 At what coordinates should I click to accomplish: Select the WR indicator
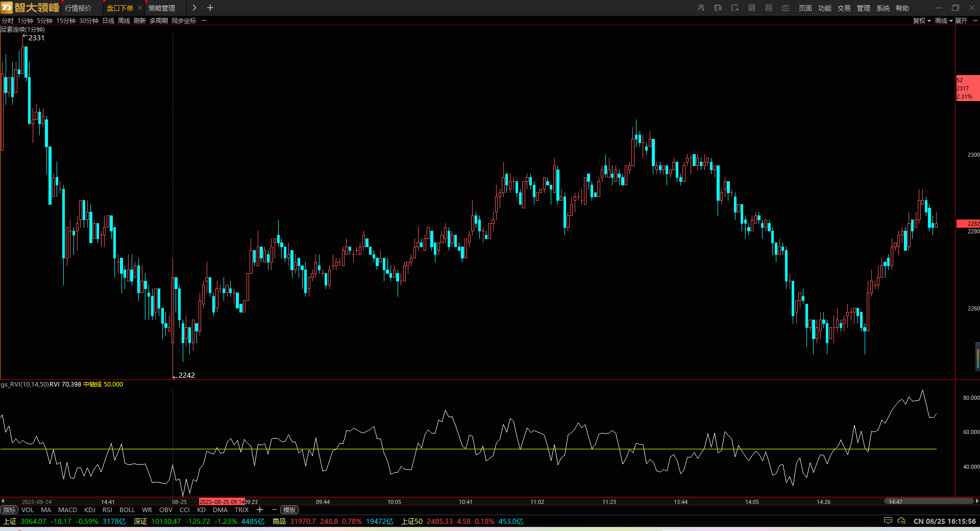(147, 510)
